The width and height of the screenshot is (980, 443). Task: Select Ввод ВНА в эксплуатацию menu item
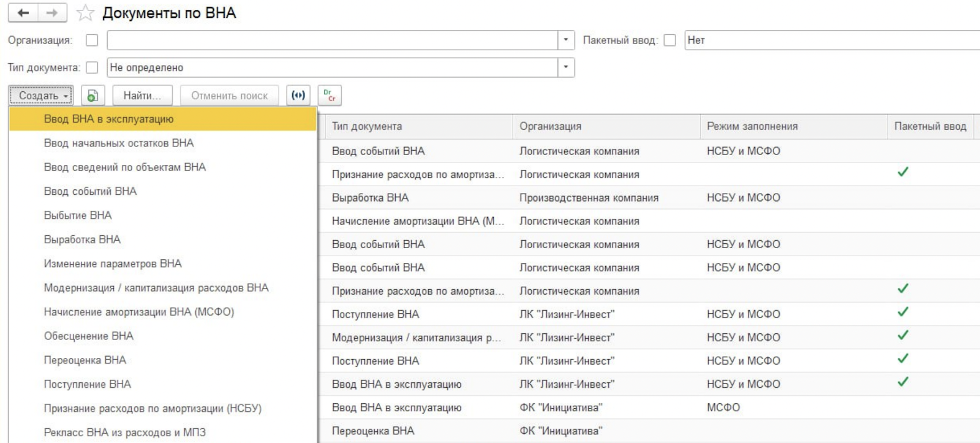108,119
